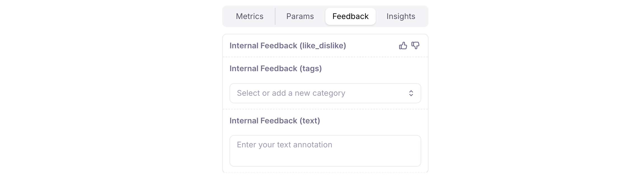Image resolution: width=644 pixels, height=175 pixels.
Task: Open the category dropdown under Internal Feedback (tags)
Action: 325,93
